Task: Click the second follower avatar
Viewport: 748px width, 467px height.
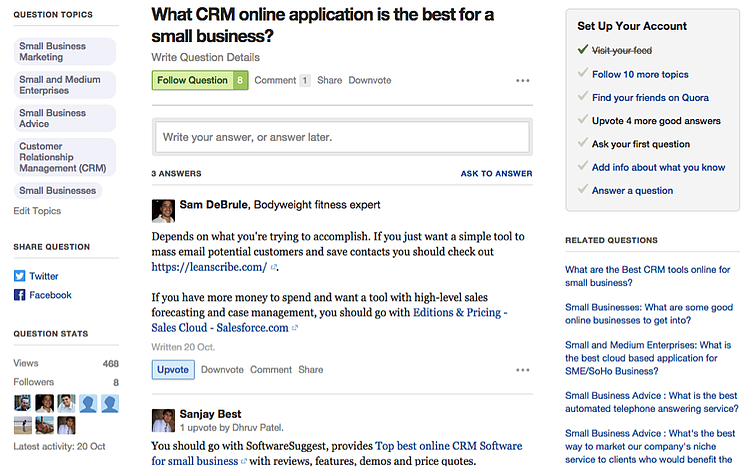Action: [44, 404]
